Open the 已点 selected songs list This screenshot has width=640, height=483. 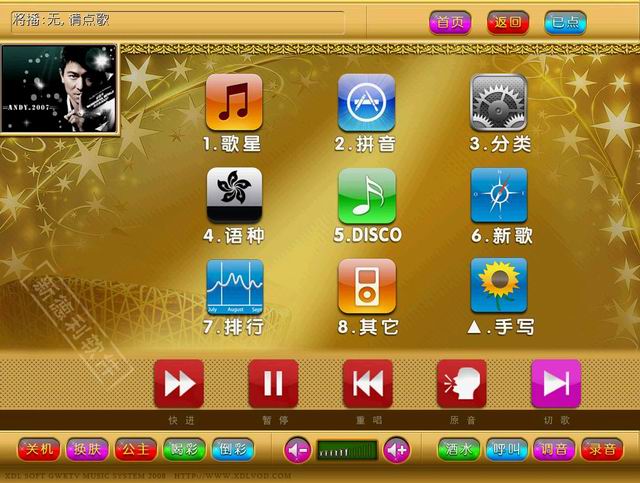[x=565, y=22]
